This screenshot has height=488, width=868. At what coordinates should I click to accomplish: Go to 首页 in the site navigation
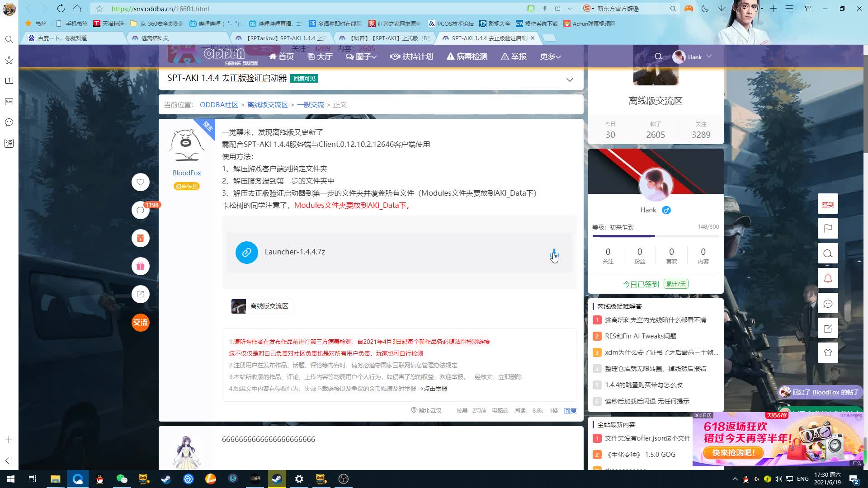tap(281, 56)
